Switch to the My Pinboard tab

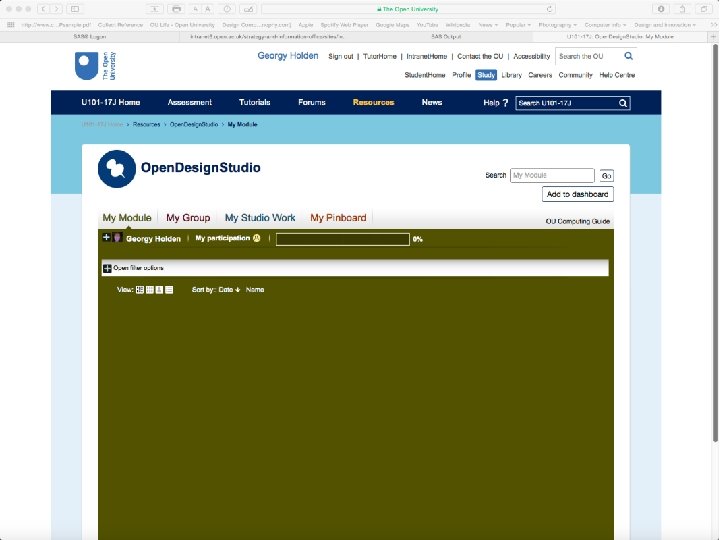338,218
